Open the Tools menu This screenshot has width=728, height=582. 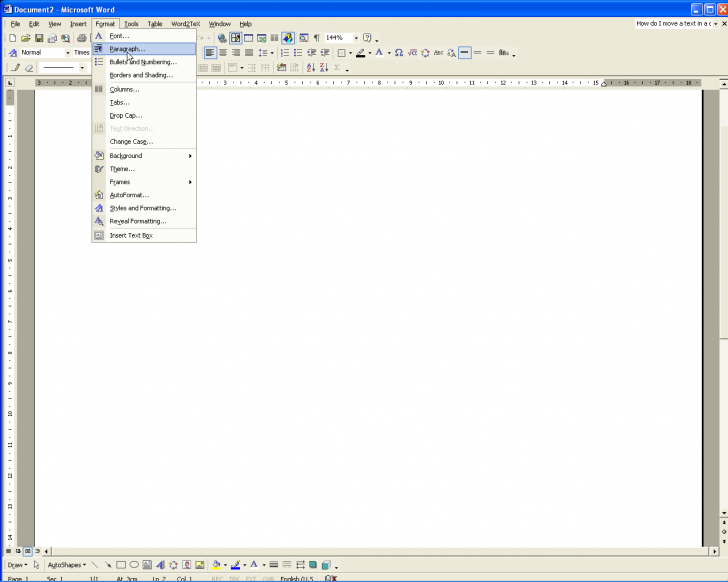(x=131, y=24)
